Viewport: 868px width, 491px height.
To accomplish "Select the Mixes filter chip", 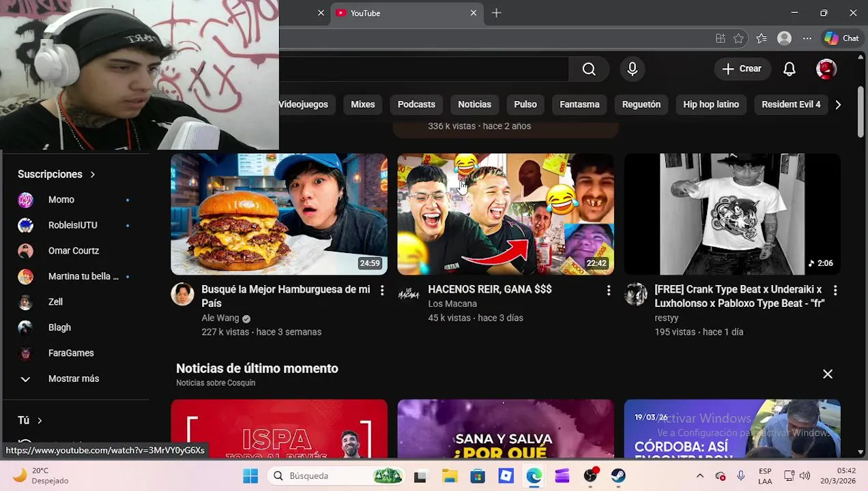I will pos(363,104).
